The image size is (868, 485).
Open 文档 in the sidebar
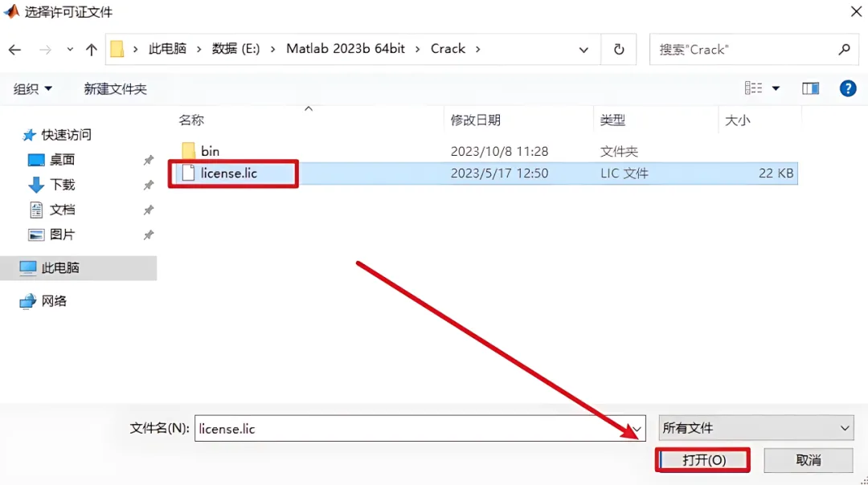62,210
